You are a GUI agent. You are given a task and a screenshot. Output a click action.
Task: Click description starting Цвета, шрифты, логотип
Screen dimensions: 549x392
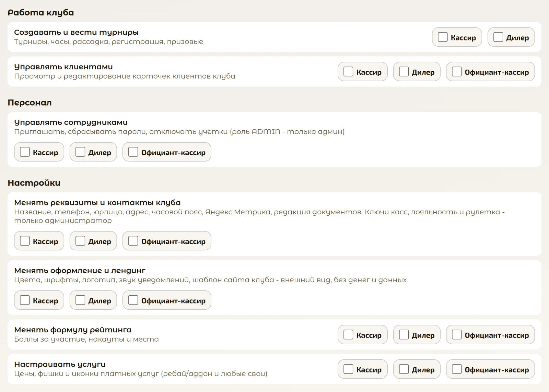(210, 280)
